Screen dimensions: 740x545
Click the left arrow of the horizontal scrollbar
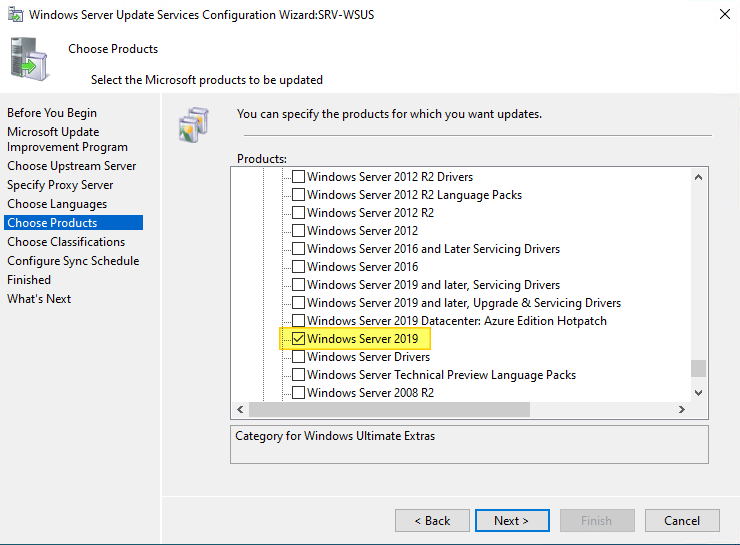pyautogui.click(x=240, y=409)
